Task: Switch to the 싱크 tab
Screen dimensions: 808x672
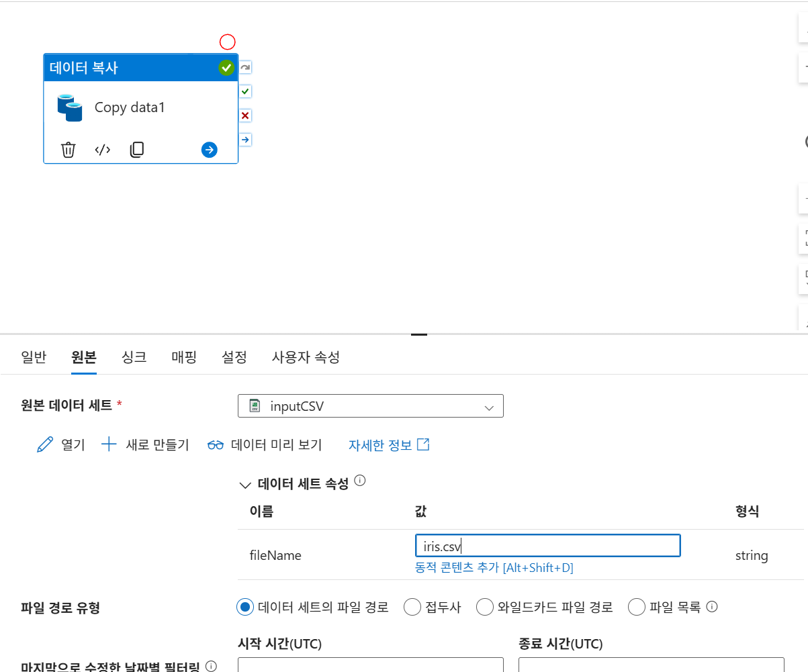Action: 134,357
